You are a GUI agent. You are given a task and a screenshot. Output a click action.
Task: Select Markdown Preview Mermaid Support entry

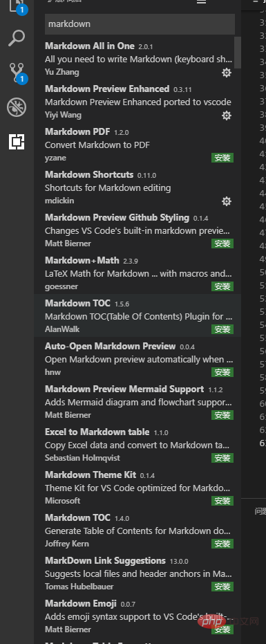[x=137, y=401]
